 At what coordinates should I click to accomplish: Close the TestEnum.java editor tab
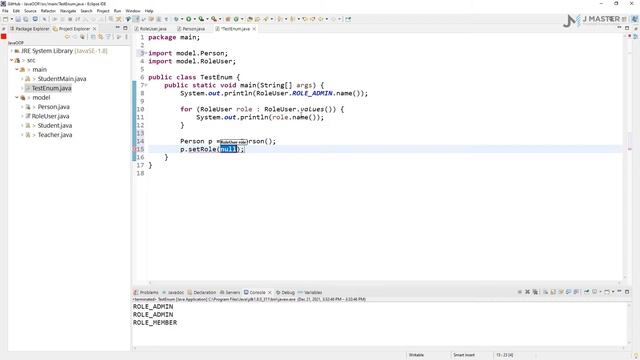tap(254, 29)
